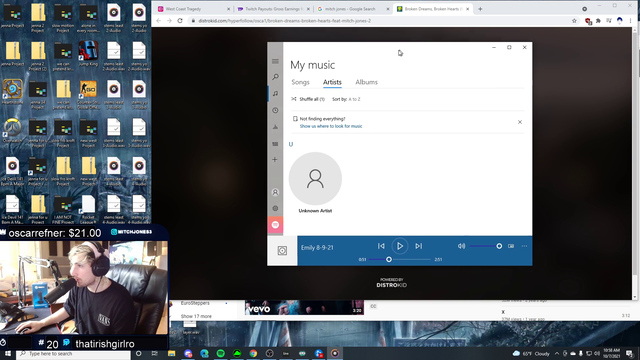Click the now-playing album art icon

(282, 251)
